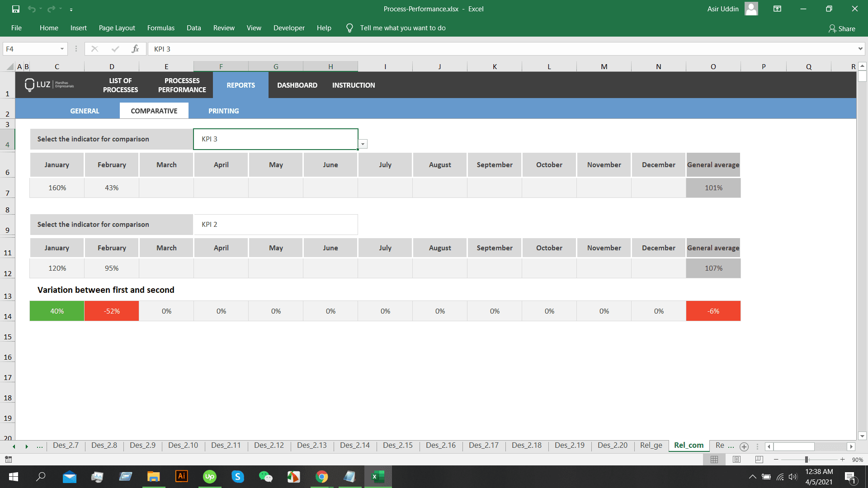Click the Undo icon in Quick Access toolbar
Viewport: 868px width, 488px height.
tap(31, 9)
